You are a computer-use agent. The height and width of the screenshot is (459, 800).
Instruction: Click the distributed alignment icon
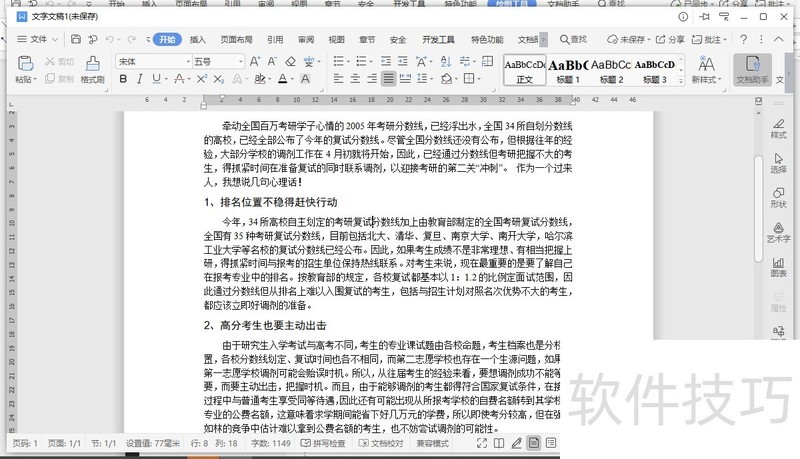pos(406,79)
